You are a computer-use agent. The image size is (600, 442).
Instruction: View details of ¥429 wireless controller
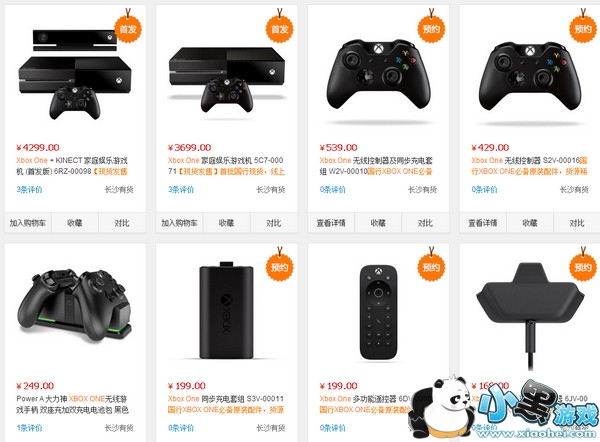tap(483, 223)
